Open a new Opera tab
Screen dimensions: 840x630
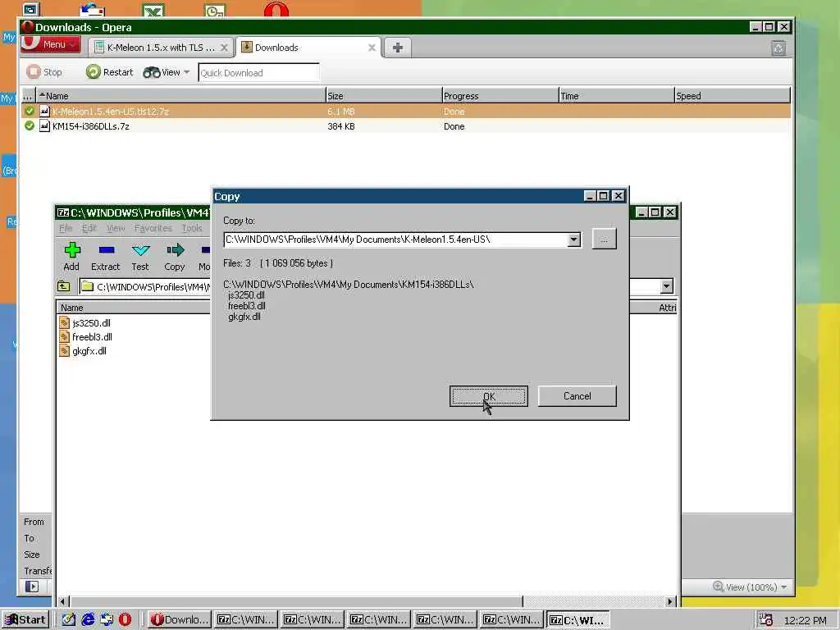(398, 48)
